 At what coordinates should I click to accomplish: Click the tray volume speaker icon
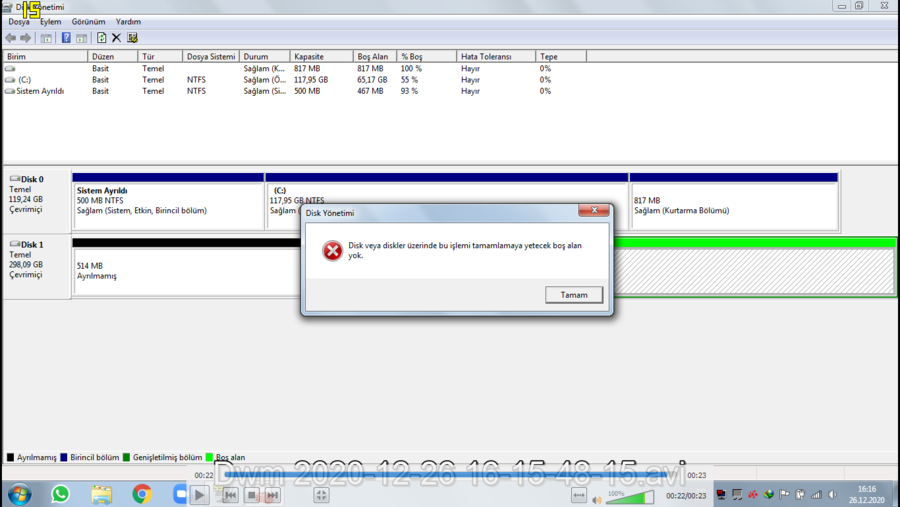[833, 494]
